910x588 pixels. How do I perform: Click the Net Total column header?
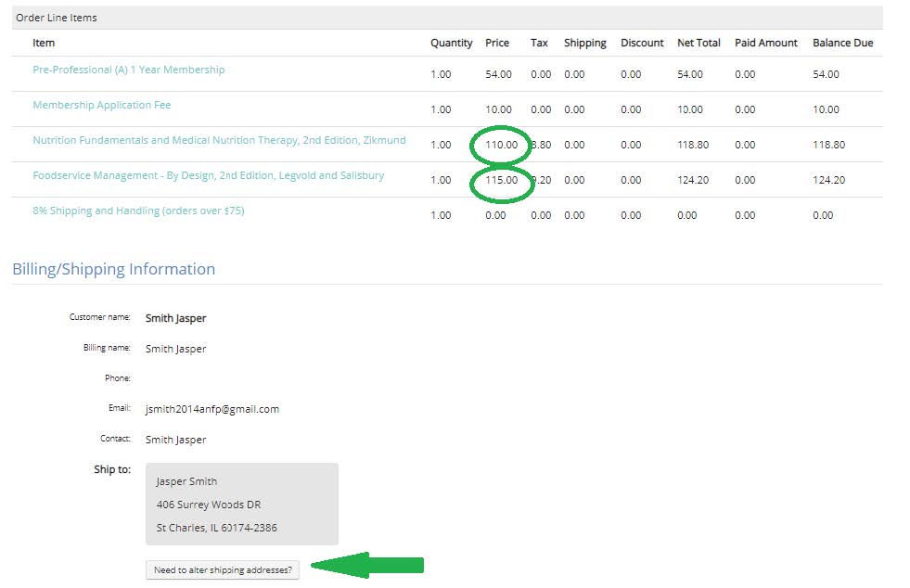pos(699,44)
